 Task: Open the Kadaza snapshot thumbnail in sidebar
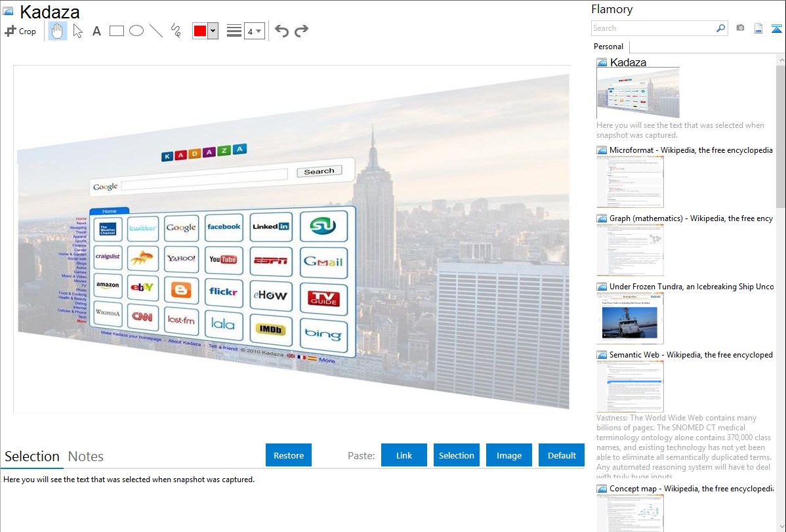pos(638,92)
